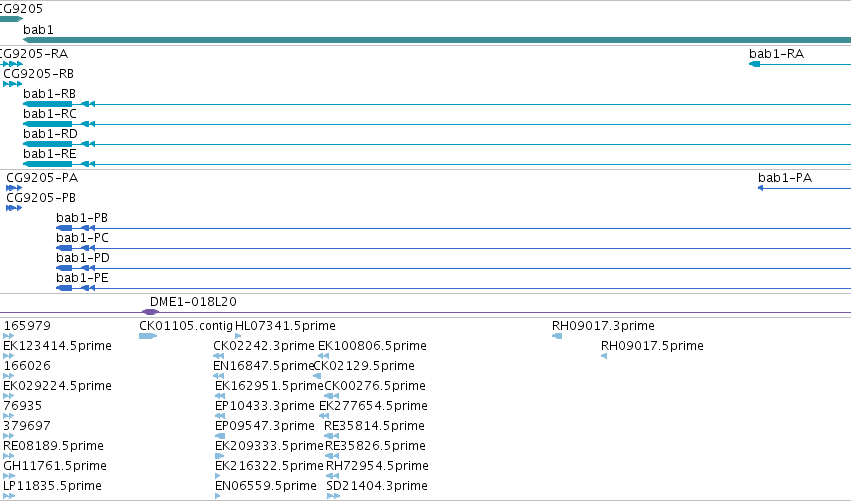Select the 165979 EST glyph
The width and height of the screenshot is (851, 501).
click(x=9, y=337)
